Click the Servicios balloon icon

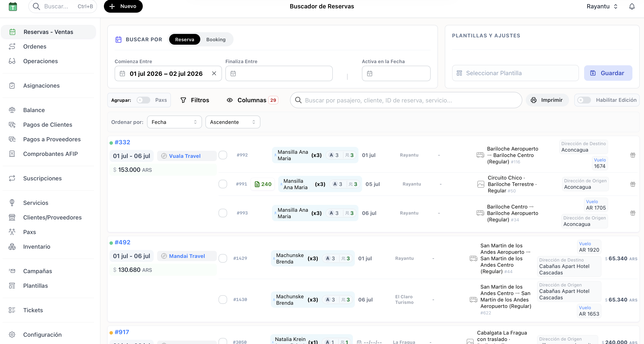click(12, 203)
